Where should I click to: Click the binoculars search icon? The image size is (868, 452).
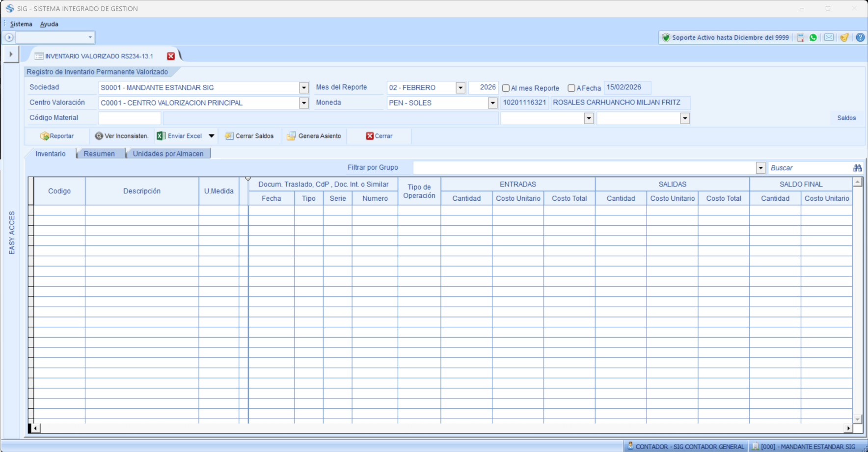[857, 168]
